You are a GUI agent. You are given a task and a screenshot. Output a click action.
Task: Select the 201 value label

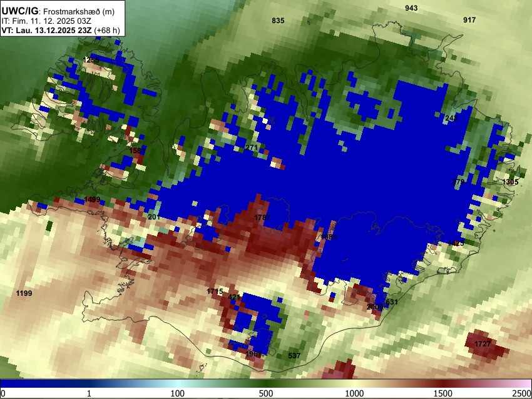[x=154, y=217]
